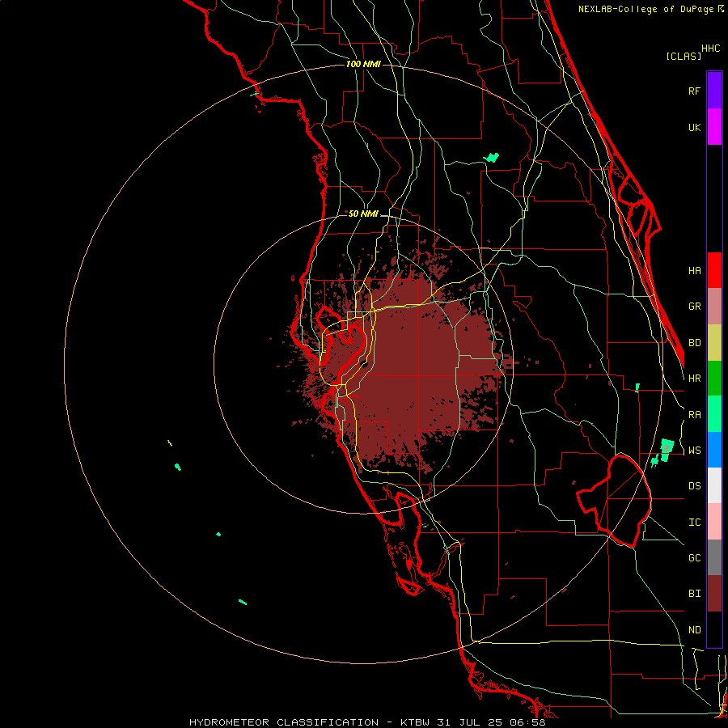This screenshot has width=728, height=728.
Task: Click the '100 NMI' range ring label
Action: [363, 64]
